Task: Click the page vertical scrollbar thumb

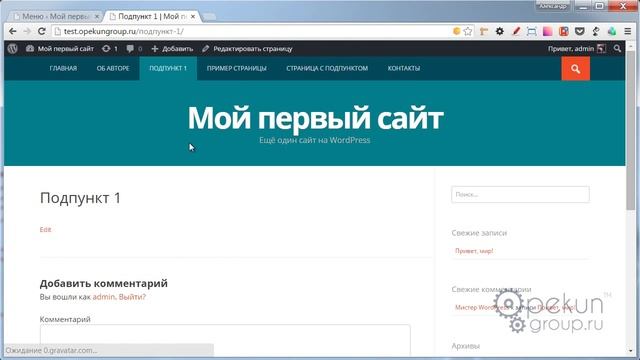Action: (631, 131)
